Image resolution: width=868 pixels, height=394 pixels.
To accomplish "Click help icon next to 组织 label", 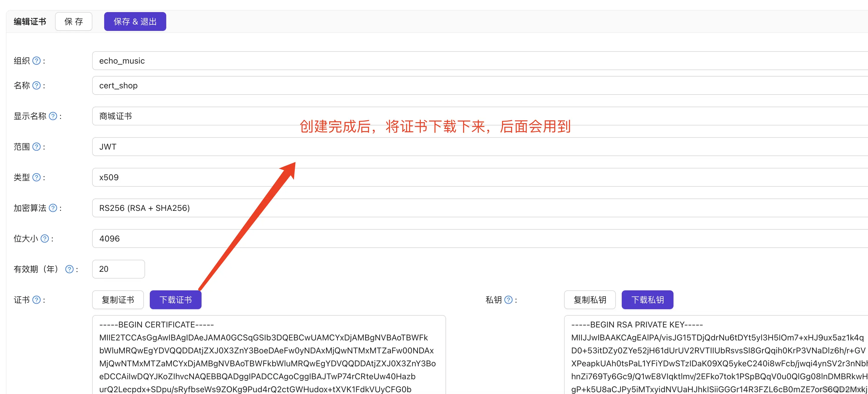I will coord(36,61).
